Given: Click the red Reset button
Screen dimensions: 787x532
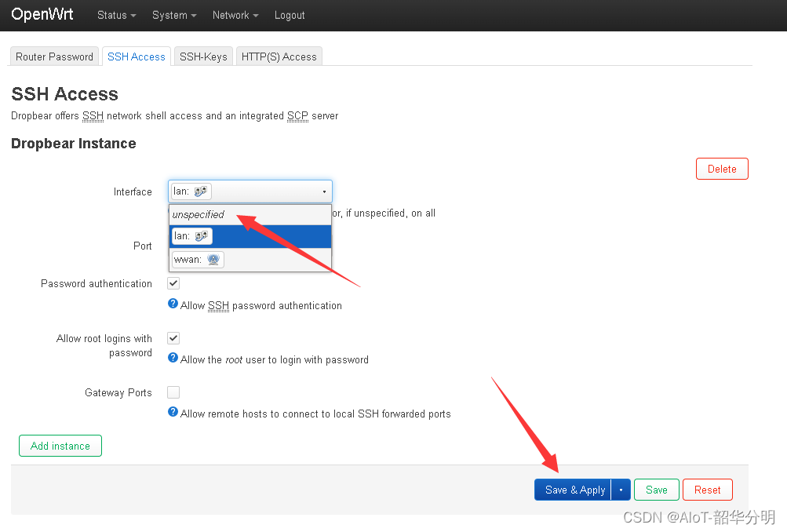Looking at the screenshot, I should click(x=707, y=490).
